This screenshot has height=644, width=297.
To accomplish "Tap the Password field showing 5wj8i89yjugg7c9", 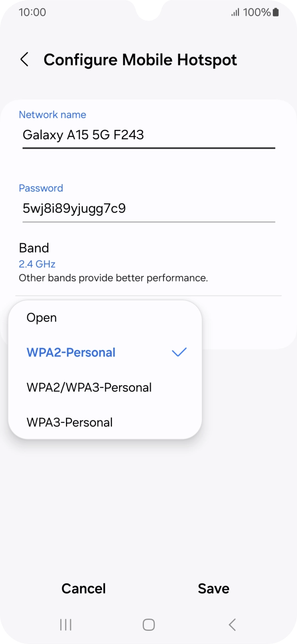I will point(74,208).
